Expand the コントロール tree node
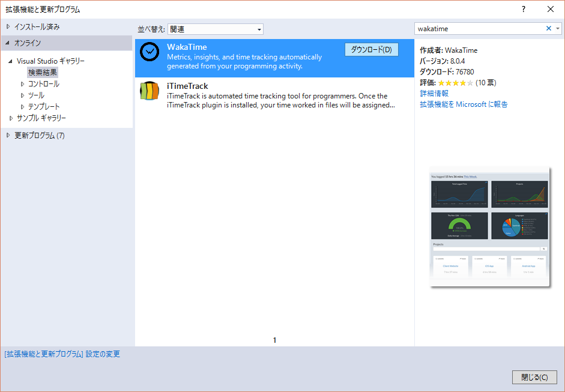This screenshot has height=392, width=565. click(x=22, y=84)
